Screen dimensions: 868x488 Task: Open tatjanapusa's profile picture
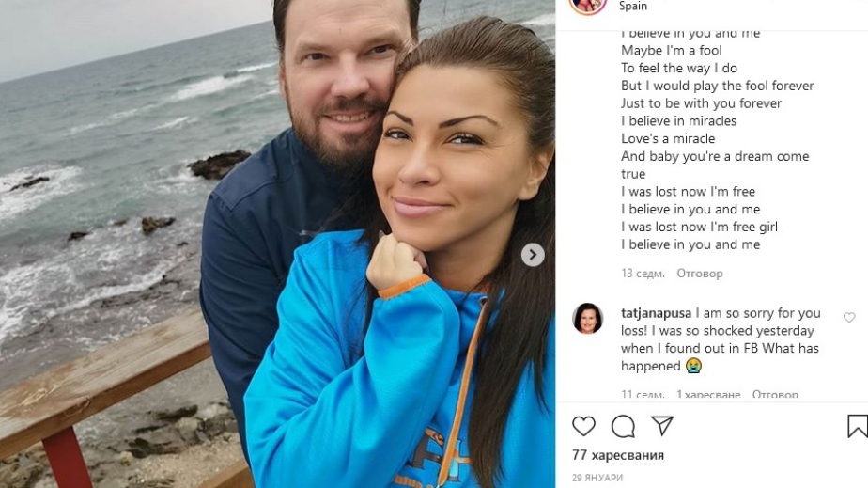point(587,319)
